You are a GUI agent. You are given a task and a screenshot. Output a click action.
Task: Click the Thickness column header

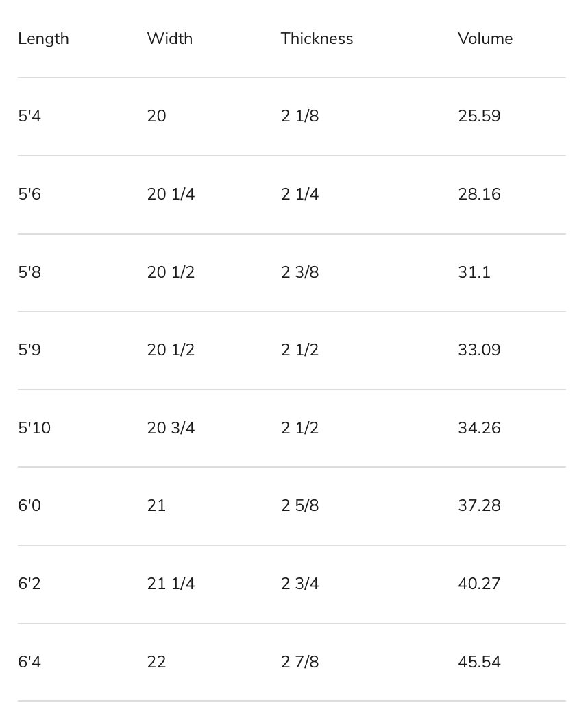click(317, 38)
